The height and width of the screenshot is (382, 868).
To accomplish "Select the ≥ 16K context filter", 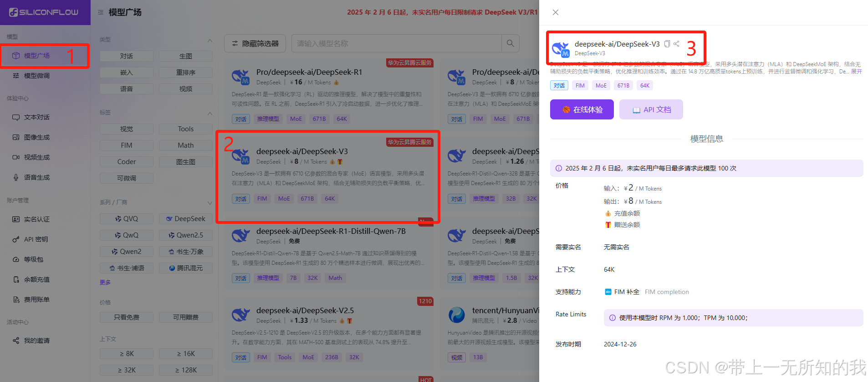I will coord(186,354).
